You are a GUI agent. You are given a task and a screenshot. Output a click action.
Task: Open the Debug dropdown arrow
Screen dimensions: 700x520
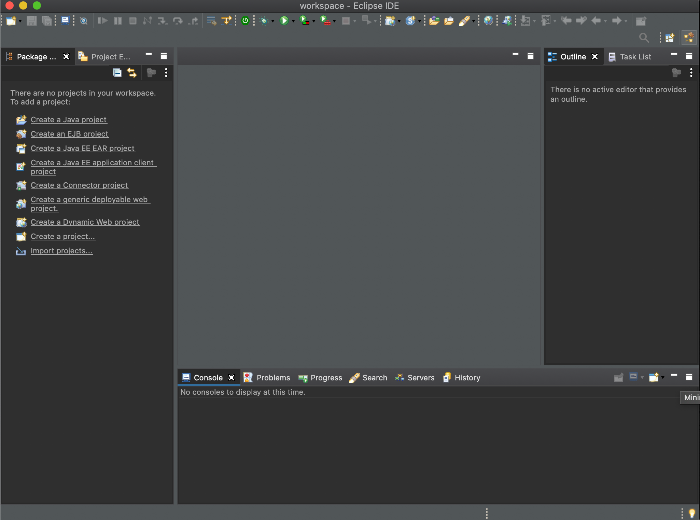273,21
